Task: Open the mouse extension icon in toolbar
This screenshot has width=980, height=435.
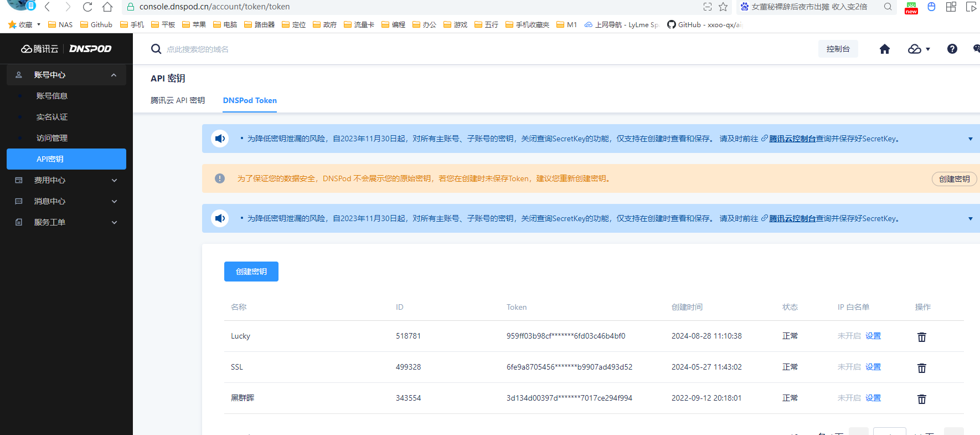Action: [x=931, y=7]
